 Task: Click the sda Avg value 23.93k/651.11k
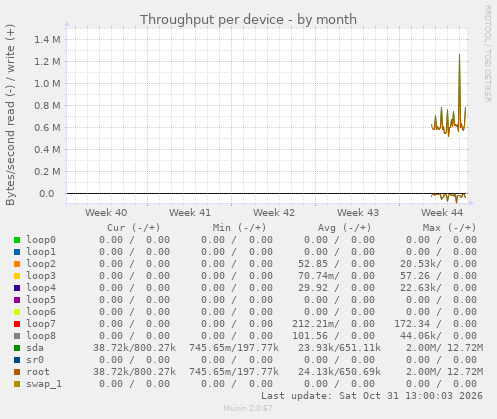pyautogui.click(x=339, y=348)
